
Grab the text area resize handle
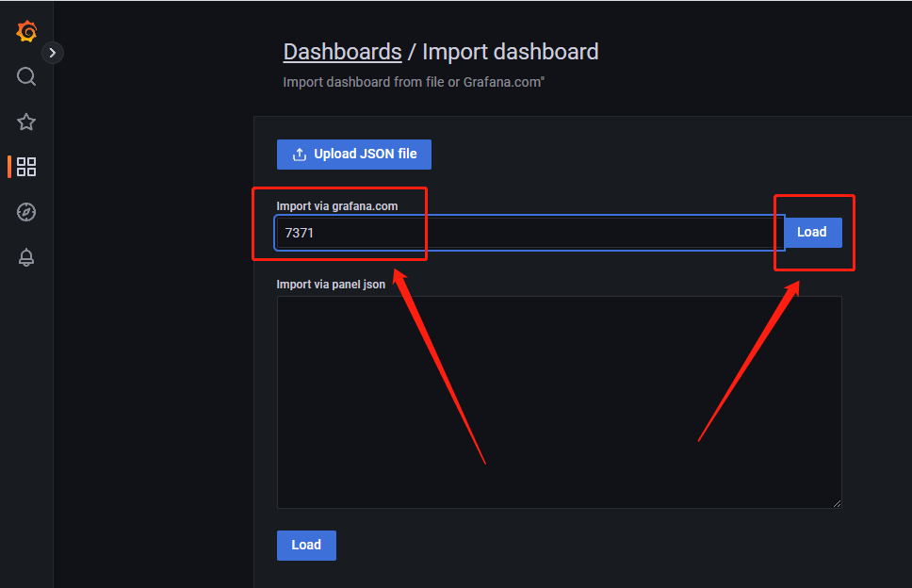point(837,504)
